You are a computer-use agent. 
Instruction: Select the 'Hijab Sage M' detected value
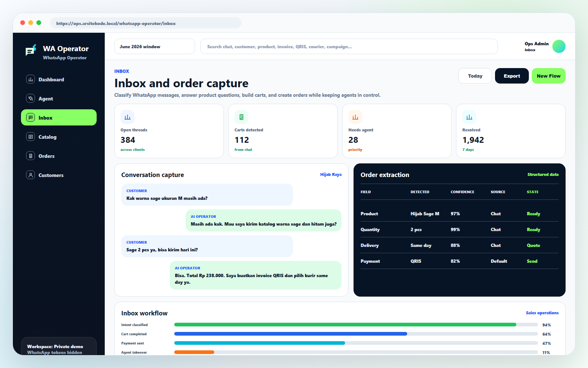(425, 213)
